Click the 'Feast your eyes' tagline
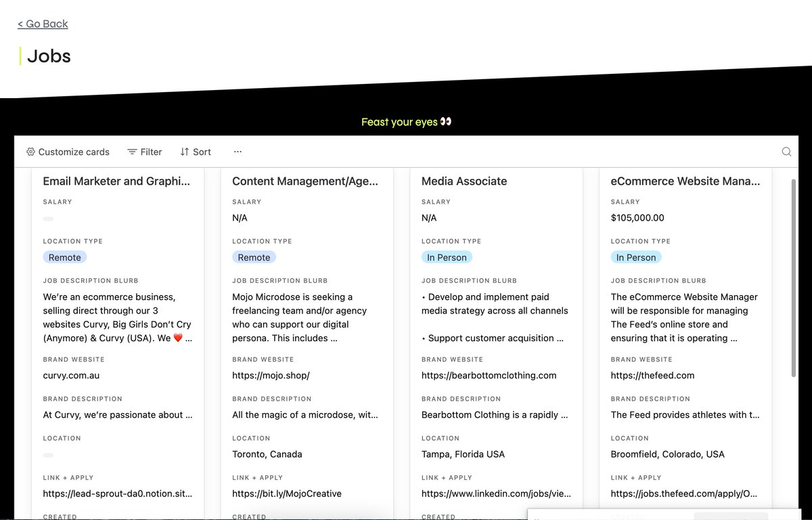812x520 pixels. [406, 122]
